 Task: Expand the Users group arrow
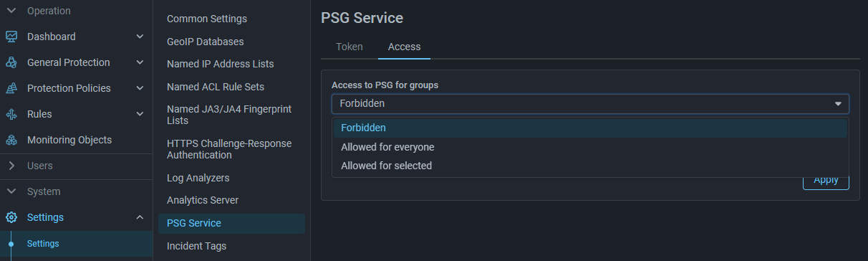tap(11, 166)
